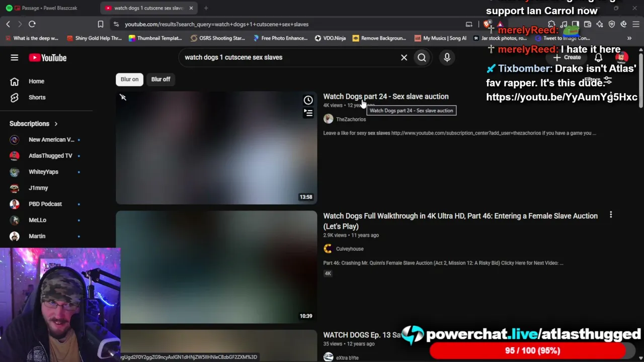Screen dimensions: 644x362
Task: Click the 'Part 46: Crashing Mr. Quinn's' description
Action: (x=443, y=263)
